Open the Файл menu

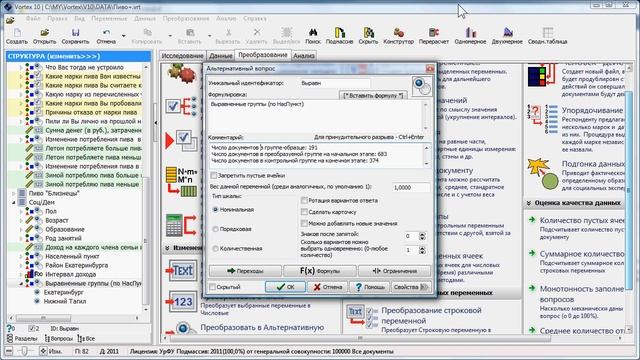tap(33, 18)
